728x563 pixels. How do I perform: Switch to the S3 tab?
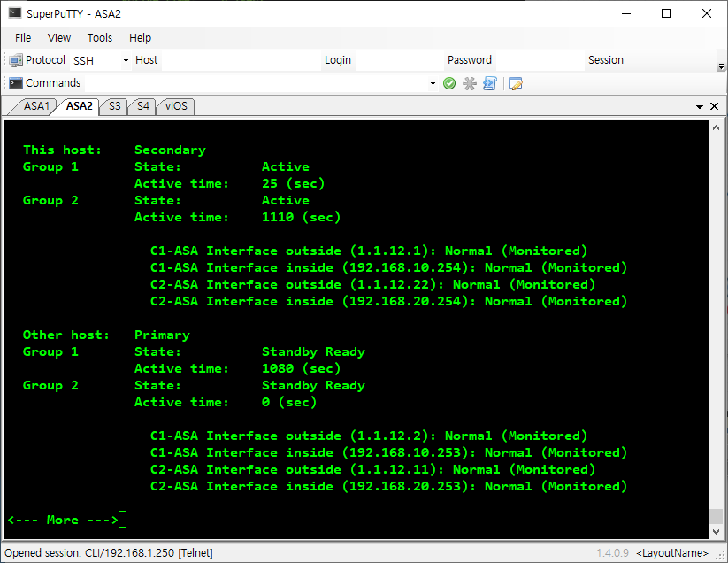point(115,106)
